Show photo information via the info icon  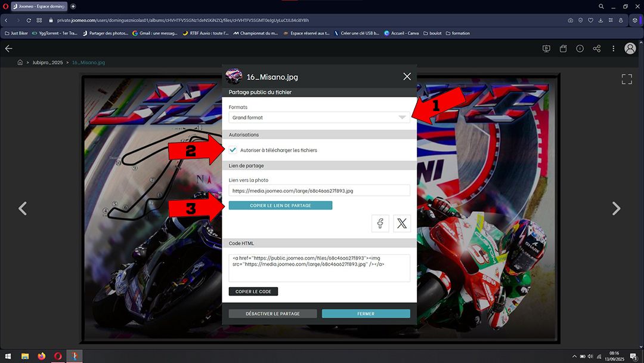580,49
